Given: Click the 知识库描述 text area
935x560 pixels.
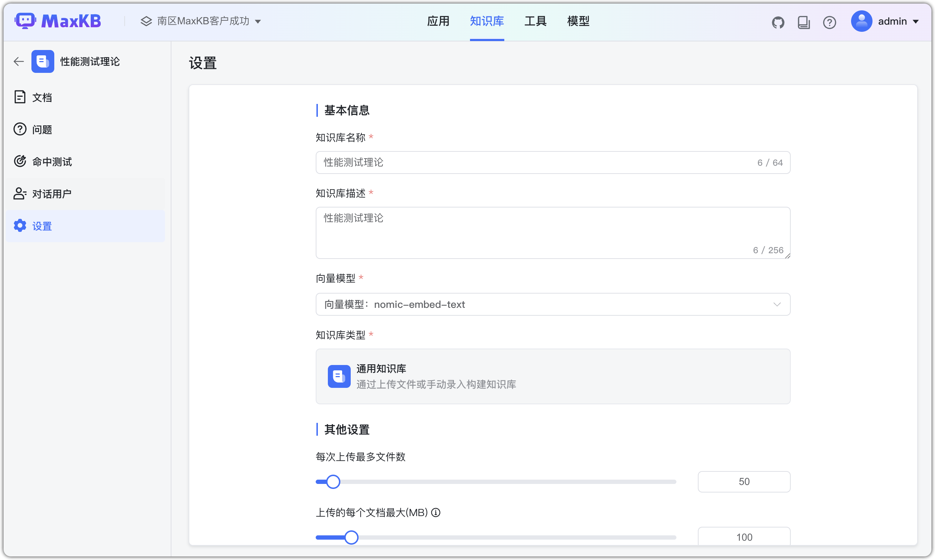Looking at the screenshot, I should 553,232.
